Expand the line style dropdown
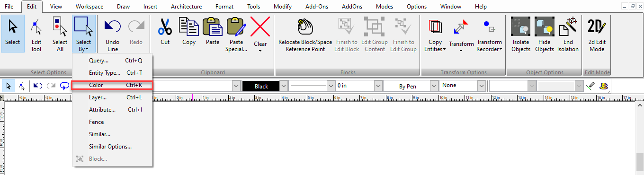This screenshot has height=175, width=644. tap(331, 86)
